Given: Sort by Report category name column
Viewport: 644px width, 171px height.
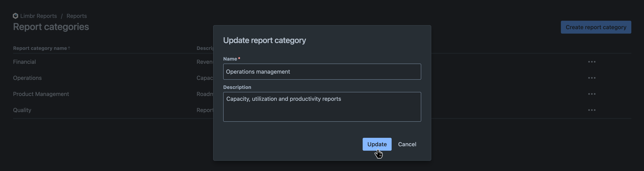Looking at the screenshot, I should pos(41,48).
